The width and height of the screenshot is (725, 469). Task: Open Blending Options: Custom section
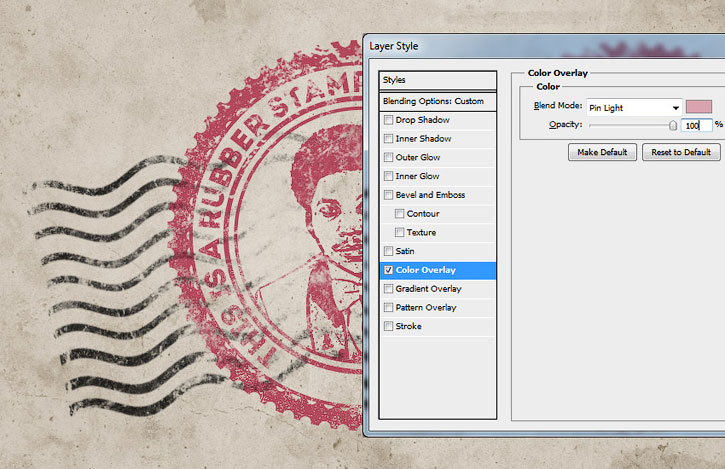point(437,101)
